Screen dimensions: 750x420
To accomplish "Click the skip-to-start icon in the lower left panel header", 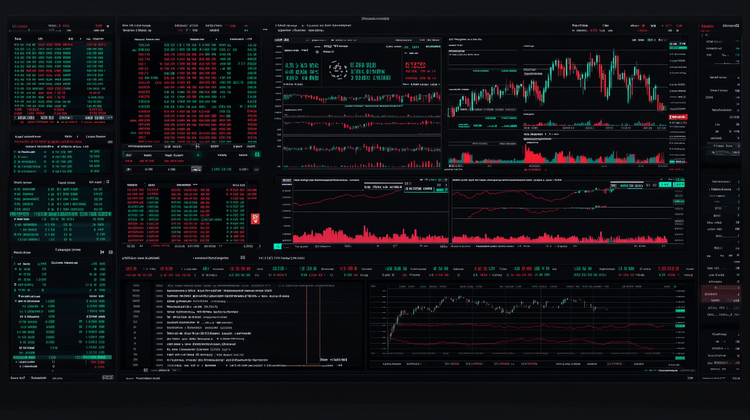I will (x=102, y=252).
